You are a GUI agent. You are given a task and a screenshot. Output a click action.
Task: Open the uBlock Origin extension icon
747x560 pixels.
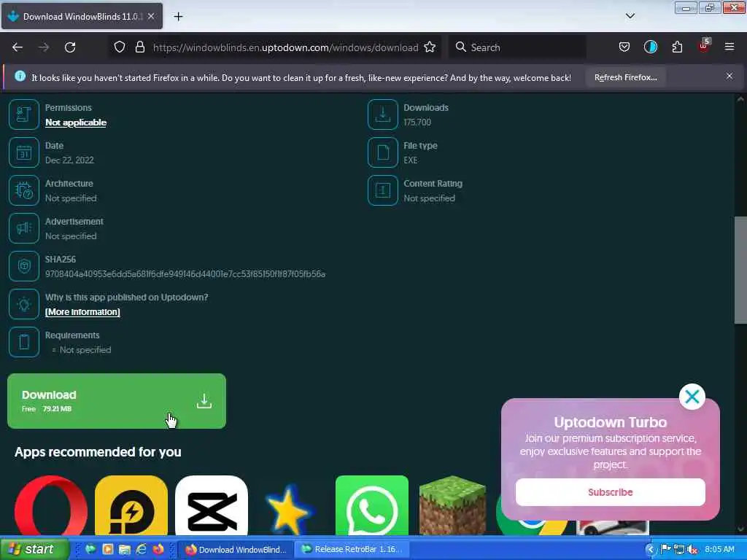coord(704,46)
